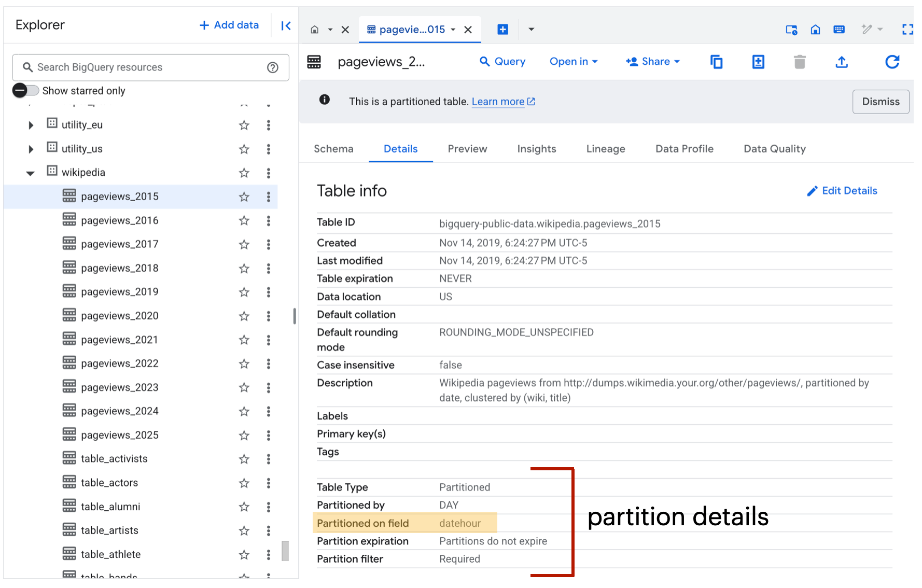Screen dimensions: 922x588
Task: Expand the utility_eu dataset
Action: (31, 125)
